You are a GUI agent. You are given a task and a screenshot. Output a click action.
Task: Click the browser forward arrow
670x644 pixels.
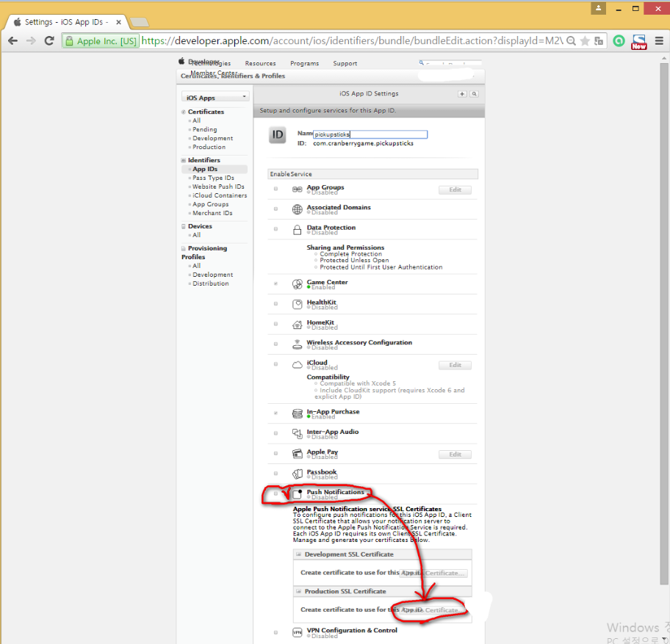(x=31, y=41)
